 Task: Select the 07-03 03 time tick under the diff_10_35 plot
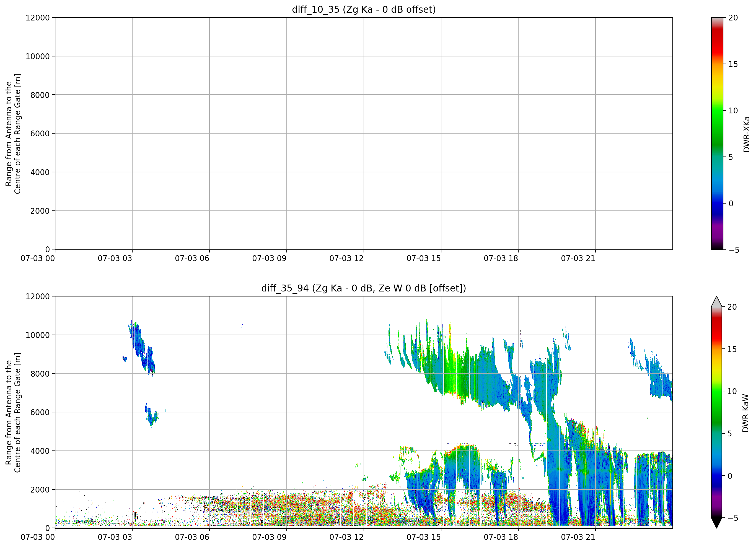tap(115, 259)
